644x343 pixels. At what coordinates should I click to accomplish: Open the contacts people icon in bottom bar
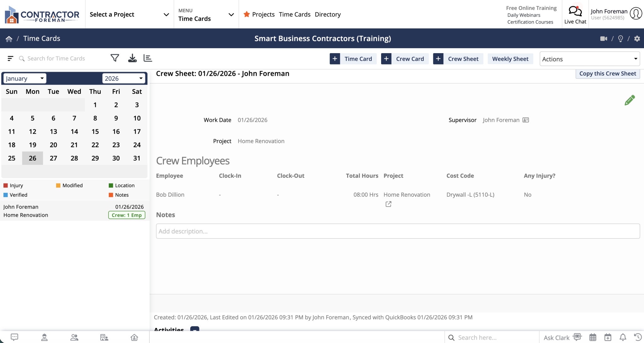pyautogui.click(x=74, y=337)
